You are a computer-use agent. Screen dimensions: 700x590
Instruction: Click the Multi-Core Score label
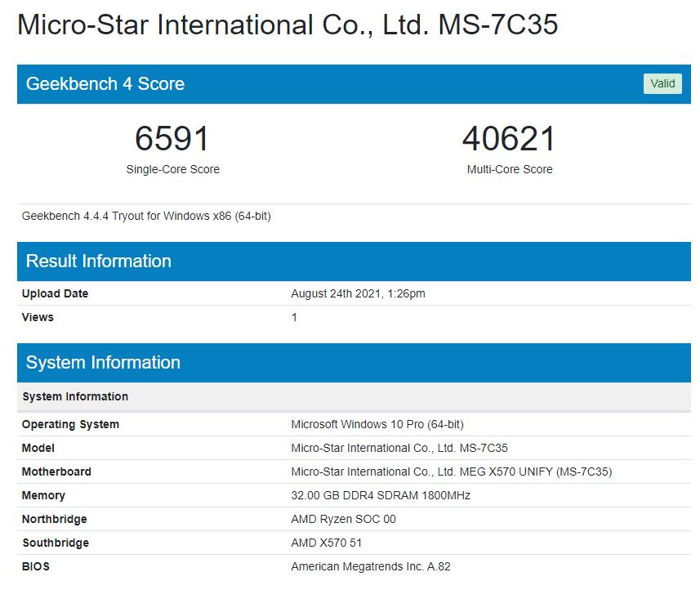pos(509,169)
